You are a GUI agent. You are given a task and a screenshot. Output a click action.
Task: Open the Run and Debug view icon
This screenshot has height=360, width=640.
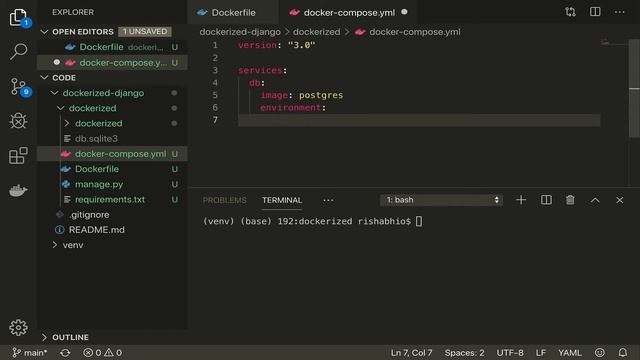[x=18, y=121]
